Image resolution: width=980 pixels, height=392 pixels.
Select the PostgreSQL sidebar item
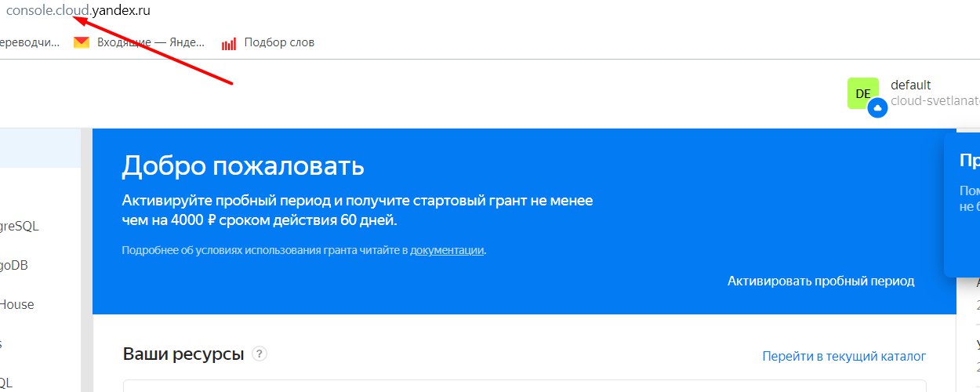coord(20,227)
